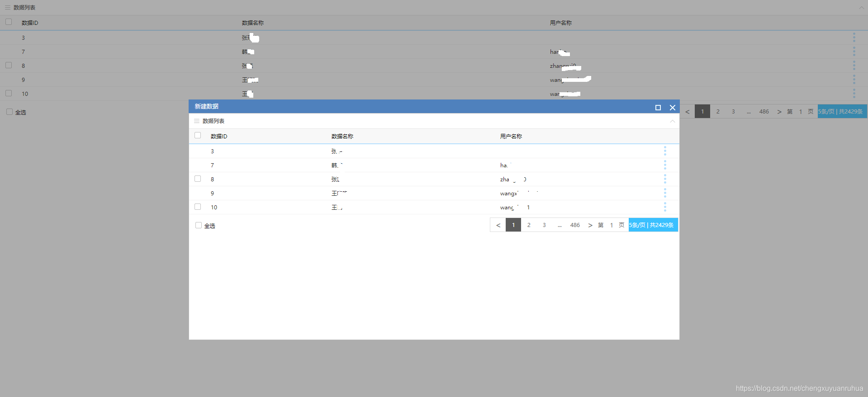This screenshot has width=868, height=397.
Task: Click 数据ID column header in background table
Action: (30, 23)
